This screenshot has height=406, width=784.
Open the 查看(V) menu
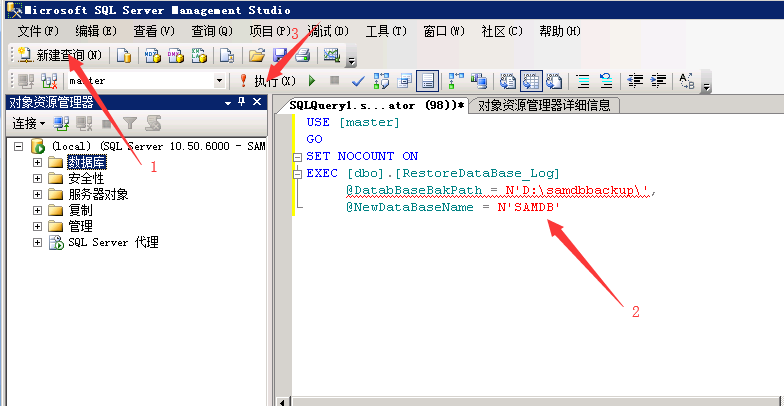tap(154, 31)
